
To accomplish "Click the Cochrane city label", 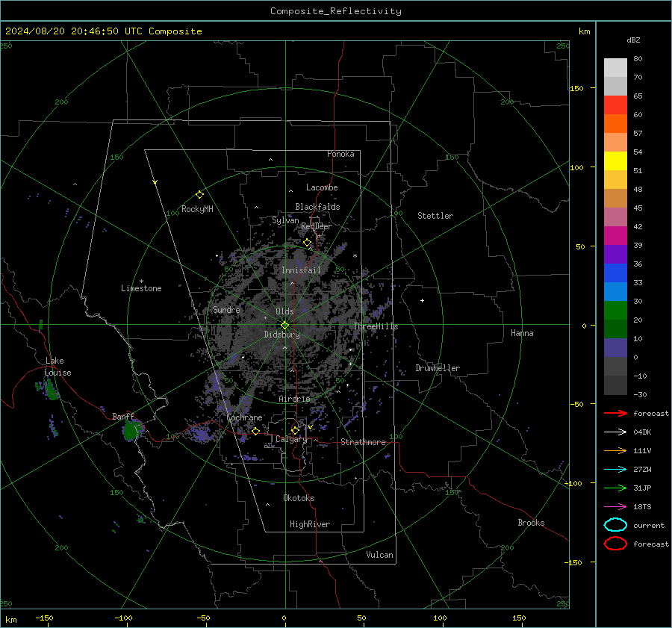I will click(244, 417).
